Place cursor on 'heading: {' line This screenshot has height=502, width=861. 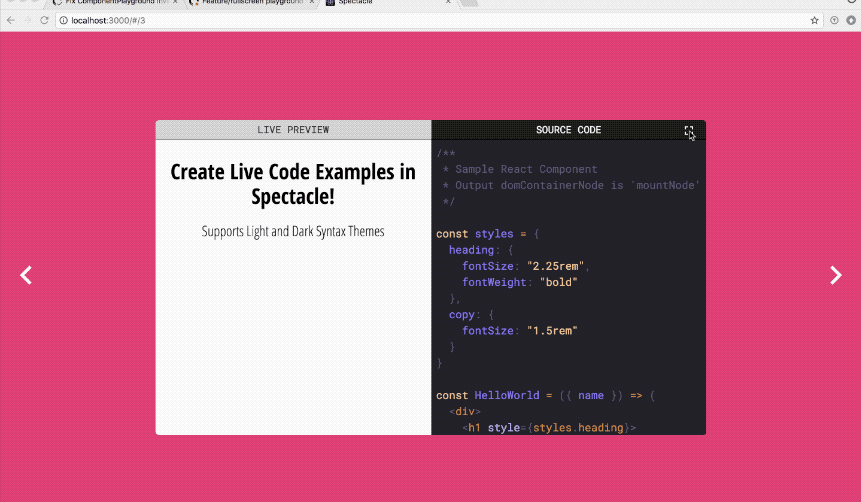coord(480,250)
